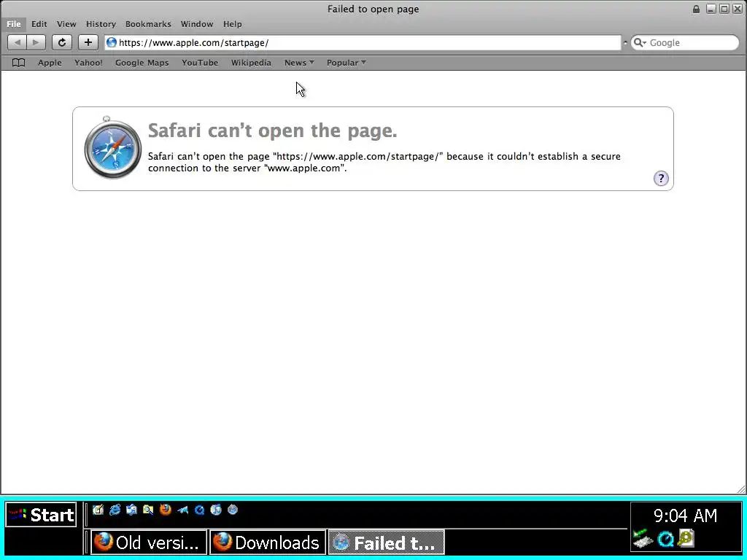747x560 pixels.
Task: Open Outlook Express quick launch icon
Action: tap(131, 510)
